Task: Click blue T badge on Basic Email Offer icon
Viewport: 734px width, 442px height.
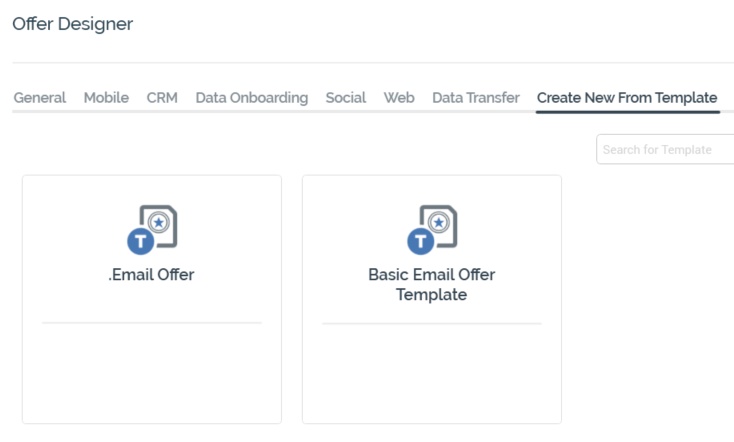Action: pyautogui.click(x=419, y=241)
